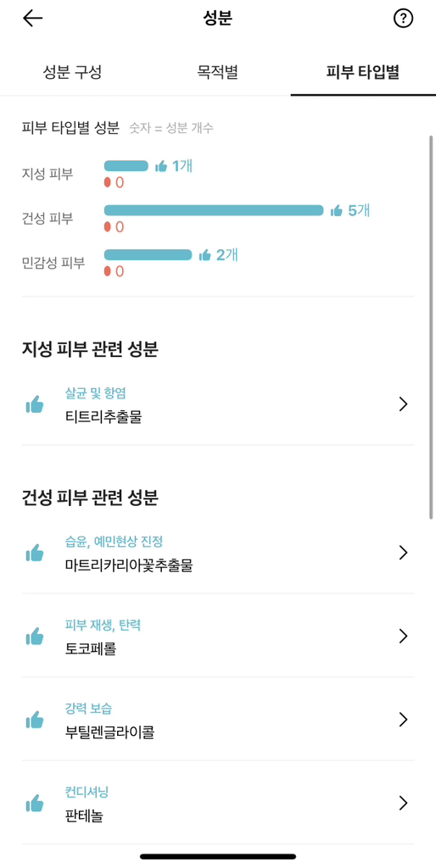Viewport: 436px width, 868px height.
Task: Expand 티트리추출물 details chevron
Action: (x=403, y=404)
